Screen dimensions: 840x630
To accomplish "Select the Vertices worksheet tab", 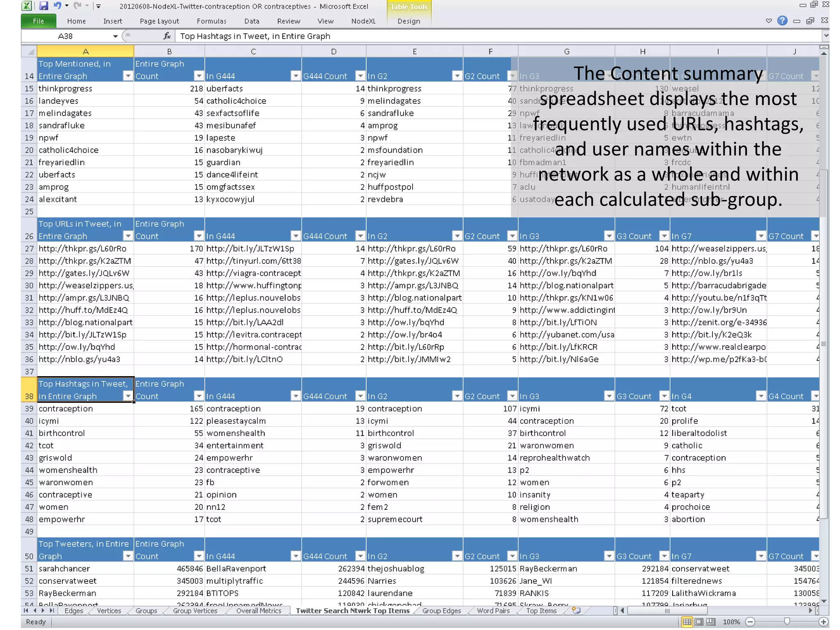I will [109, 610].
